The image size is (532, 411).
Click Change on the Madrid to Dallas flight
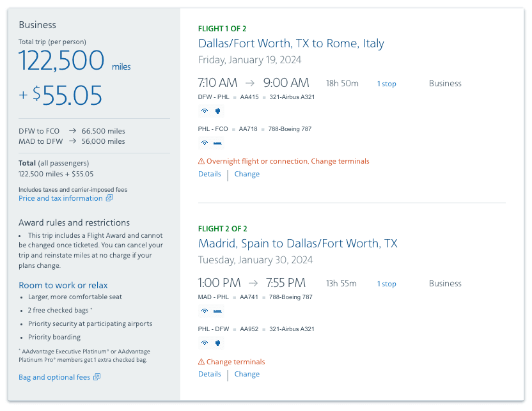(x=247, y=373)
